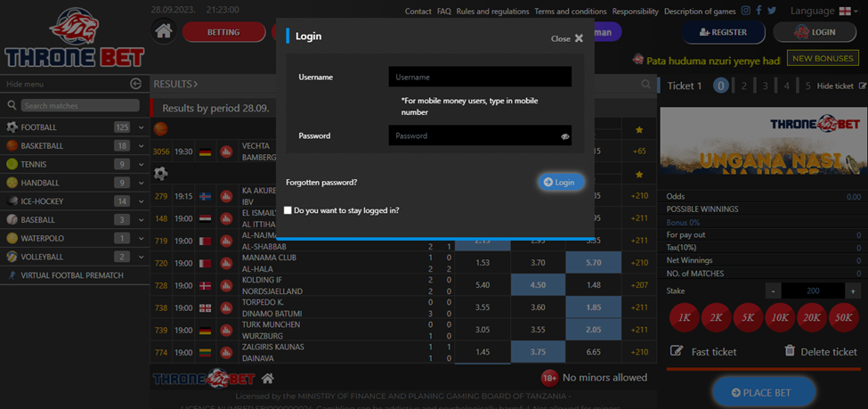
Task: Go to the home icon button
Action: point(163,31)
